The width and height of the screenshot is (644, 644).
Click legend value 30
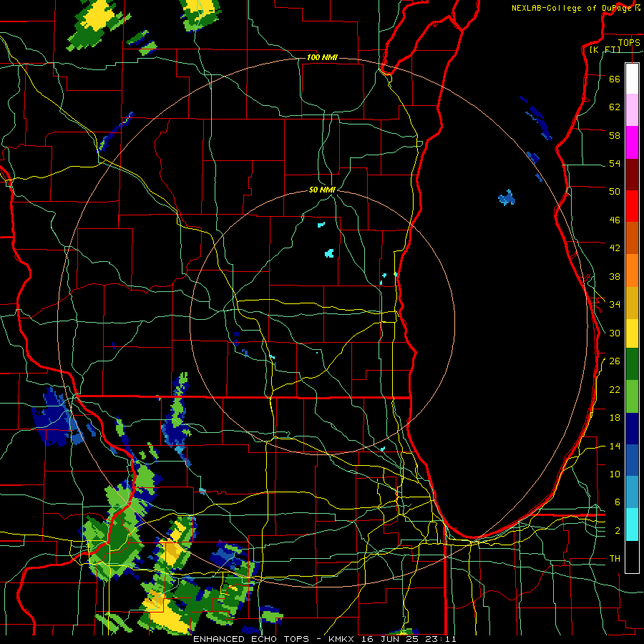615,333
